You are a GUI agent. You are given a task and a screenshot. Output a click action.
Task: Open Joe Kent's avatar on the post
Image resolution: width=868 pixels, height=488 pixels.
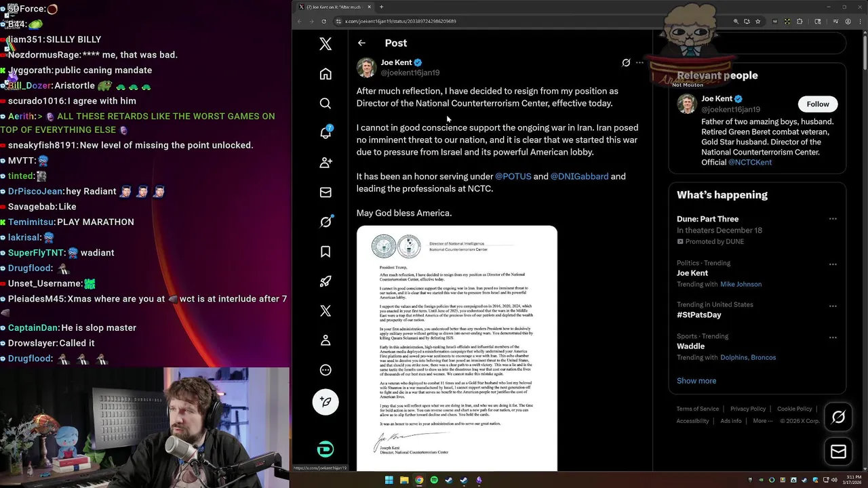(x=366, y=67)
